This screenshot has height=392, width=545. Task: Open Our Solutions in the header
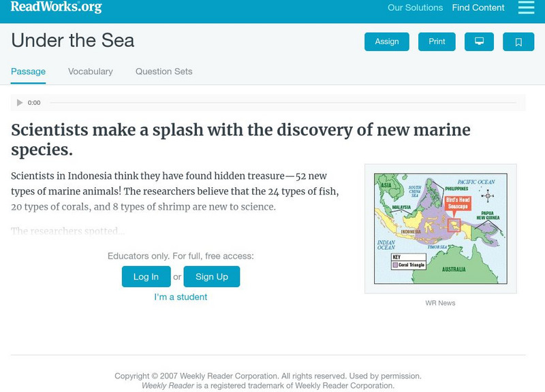click(x=415, y=8)
